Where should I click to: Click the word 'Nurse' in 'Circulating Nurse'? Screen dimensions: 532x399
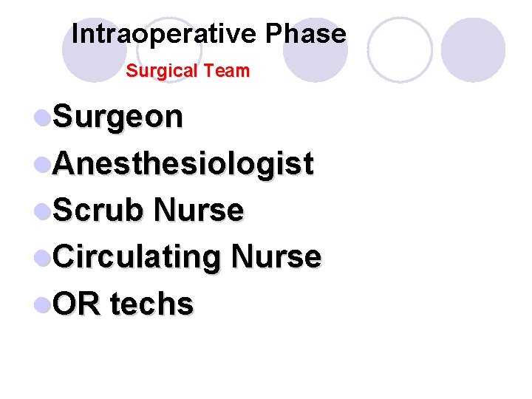[276, 257]
